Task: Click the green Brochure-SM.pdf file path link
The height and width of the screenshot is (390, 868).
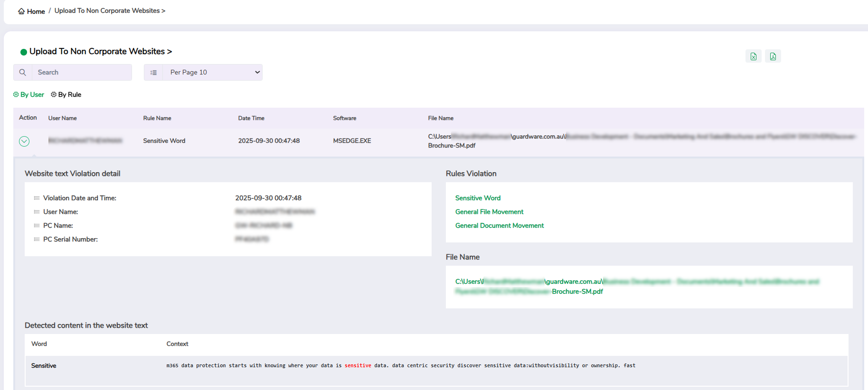Action: coord(577,292)
